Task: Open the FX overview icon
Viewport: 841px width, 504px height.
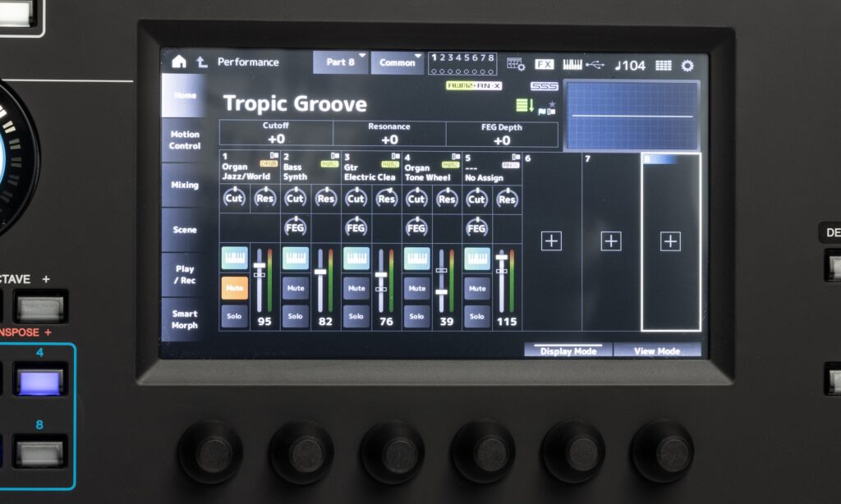Action: click(x=545, y=64)
